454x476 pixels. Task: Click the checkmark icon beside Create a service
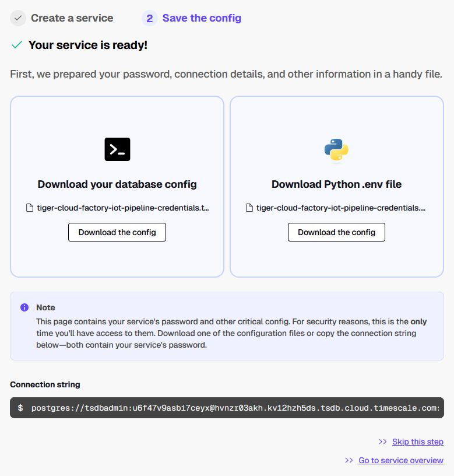coord(18,18)
